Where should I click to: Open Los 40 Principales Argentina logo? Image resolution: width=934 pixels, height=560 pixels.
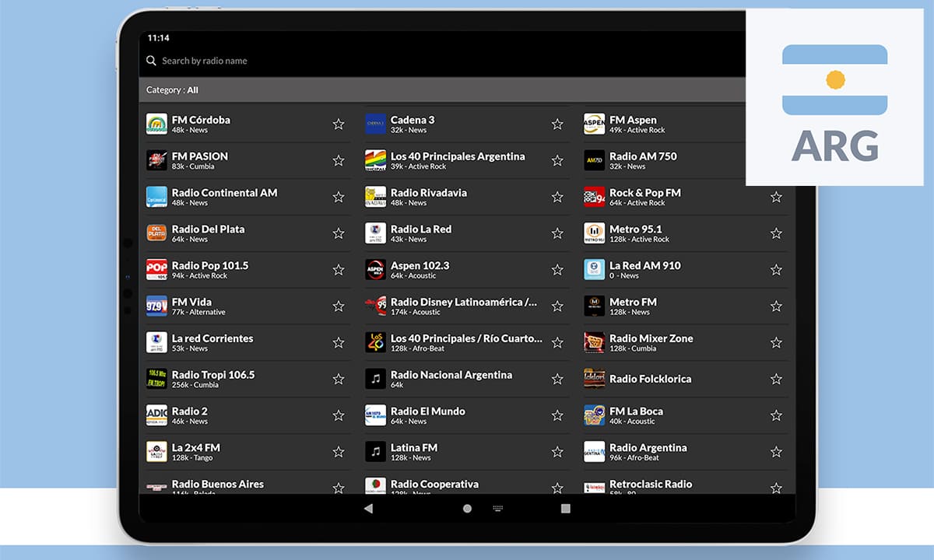click(375, 161)
